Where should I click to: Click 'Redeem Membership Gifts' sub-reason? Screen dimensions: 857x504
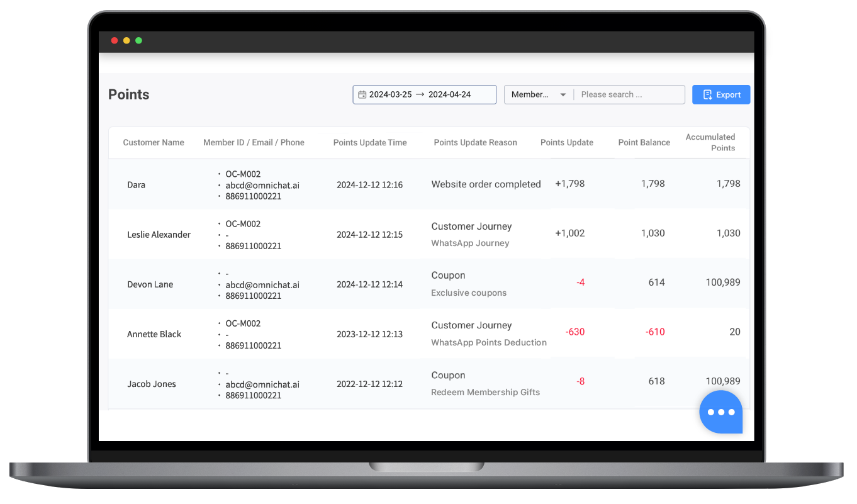coord(485,393)
